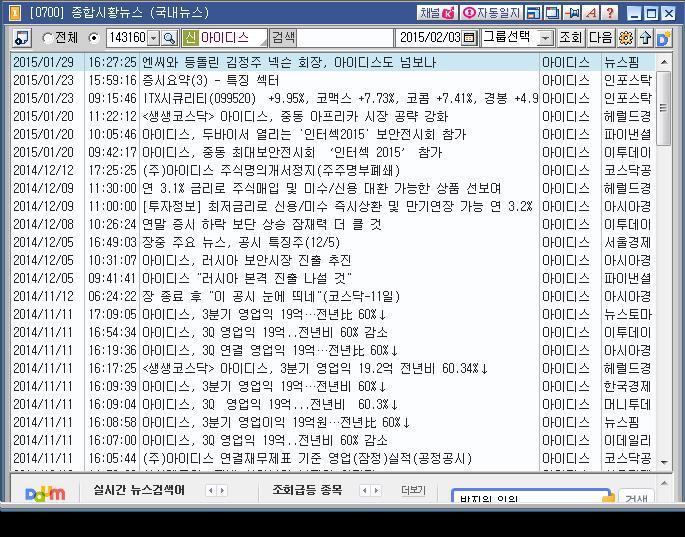Click previous arrow beside 조회급등 종목
685x537 pixels.
364,491
